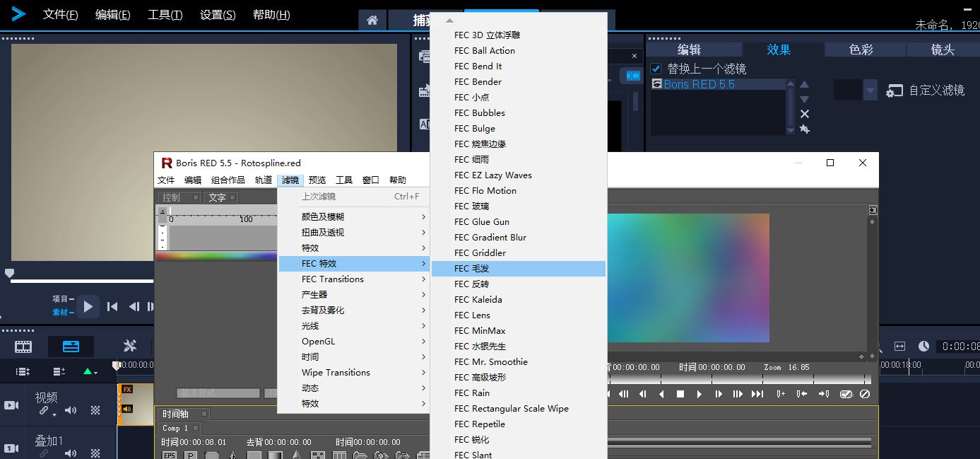This screenshot has height=459, width=980.
Task: Switch to storyboard view icon
Action: 23,347
